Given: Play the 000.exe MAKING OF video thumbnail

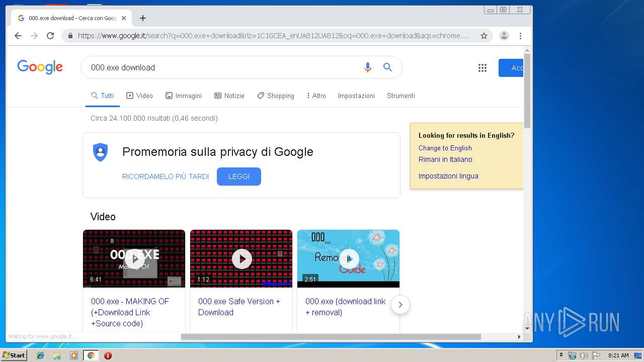Looking at the screenshot, I should point(134,258).
